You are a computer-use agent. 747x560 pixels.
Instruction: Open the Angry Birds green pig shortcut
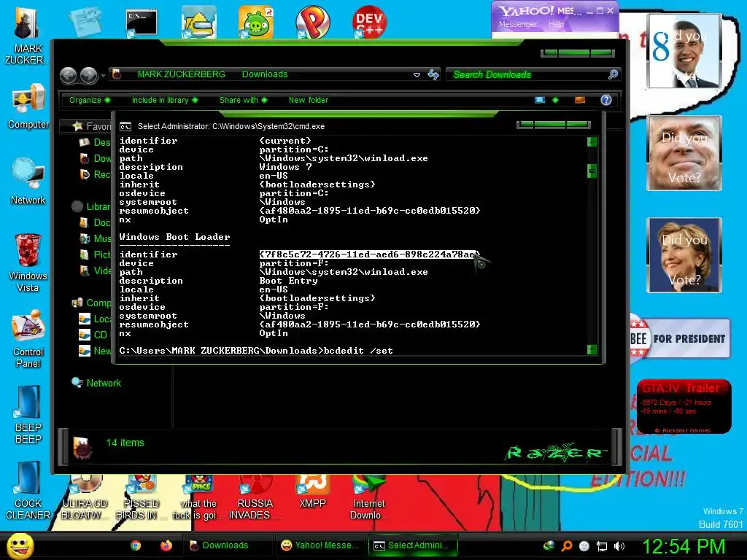pos(256,22)
